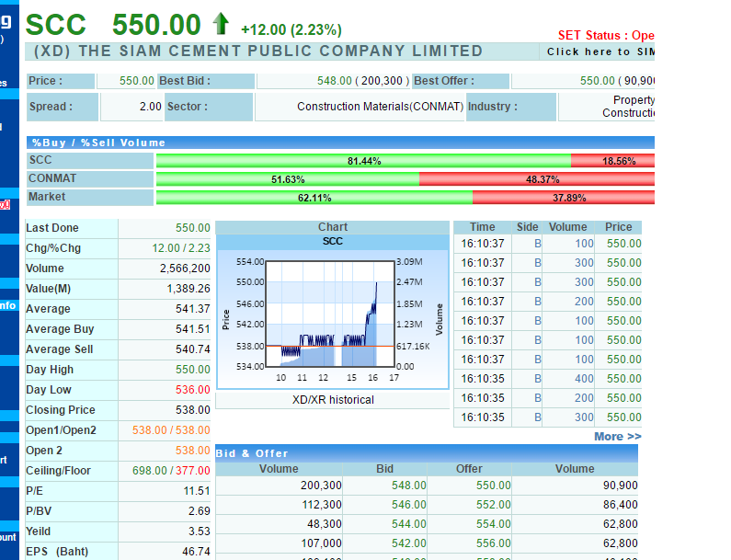731x560 pixels.
Task: Click the Side column header
Action: pos(527,227)
